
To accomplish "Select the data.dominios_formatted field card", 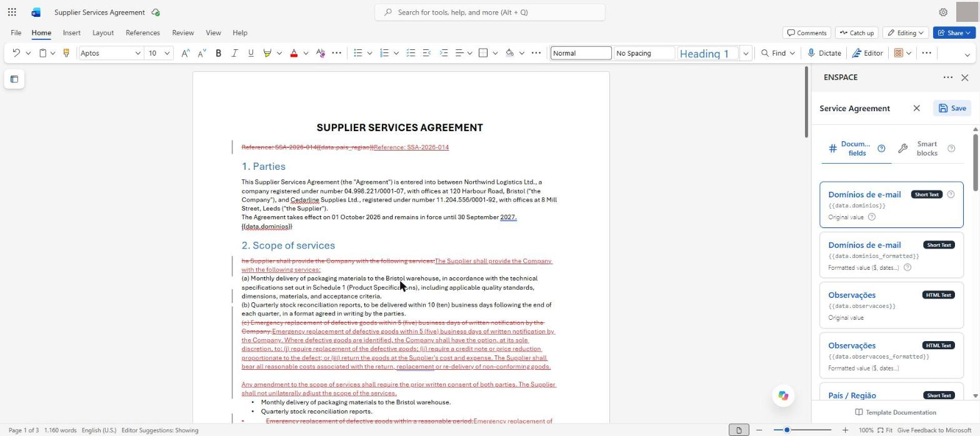I will [x=891, y=255].
